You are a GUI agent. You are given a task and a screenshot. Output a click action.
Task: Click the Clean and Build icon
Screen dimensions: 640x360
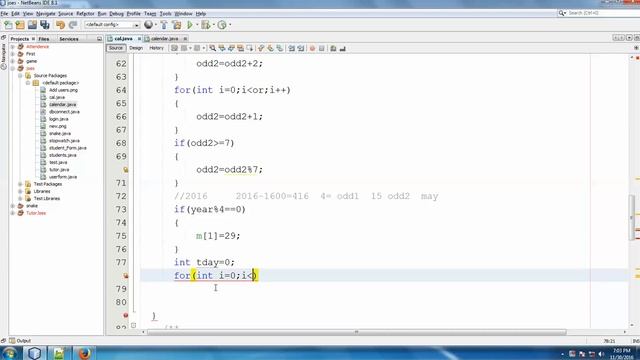pos(177,25)
